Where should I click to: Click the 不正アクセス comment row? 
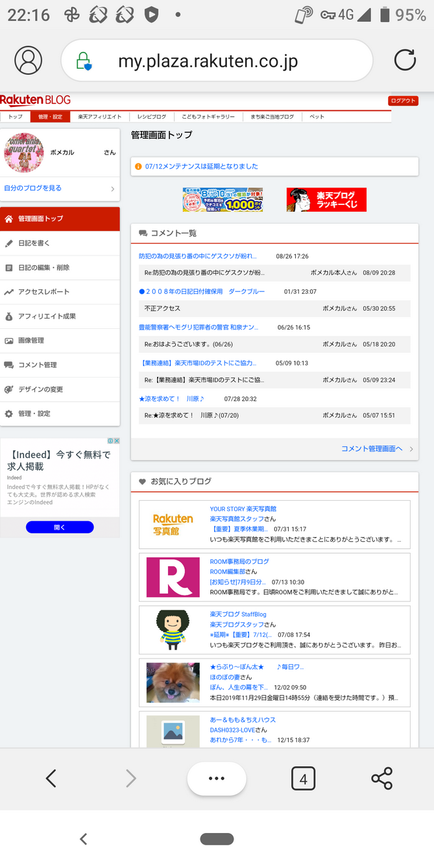[x=274, y=309]
